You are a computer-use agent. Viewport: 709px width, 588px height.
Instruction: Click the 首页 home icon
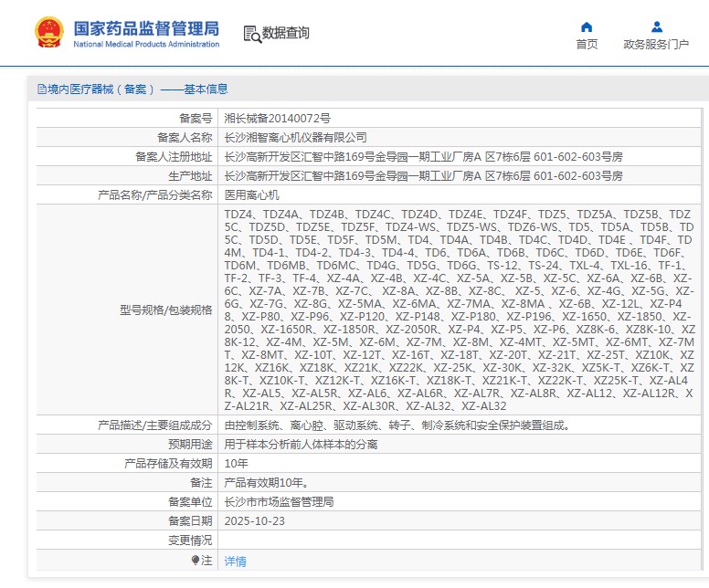pos(587,27)
